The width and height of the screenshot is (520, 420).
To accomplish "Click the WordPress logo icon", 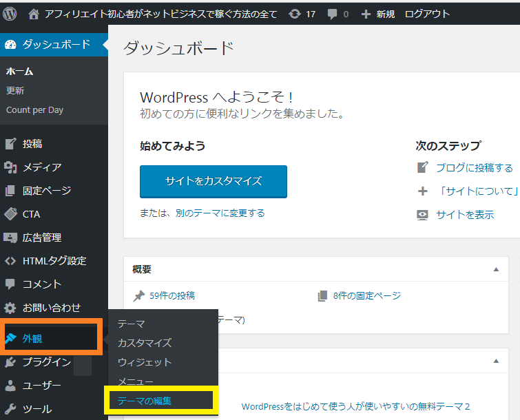I will pyautogui.click(x=10, y=14).
